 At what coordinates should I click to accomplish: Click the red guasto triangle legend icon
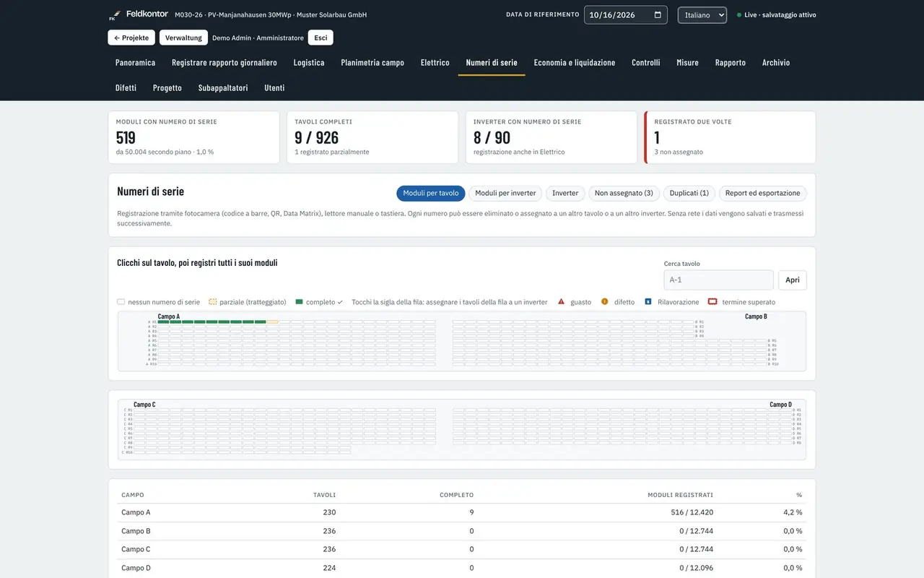[x=561, y=302]
